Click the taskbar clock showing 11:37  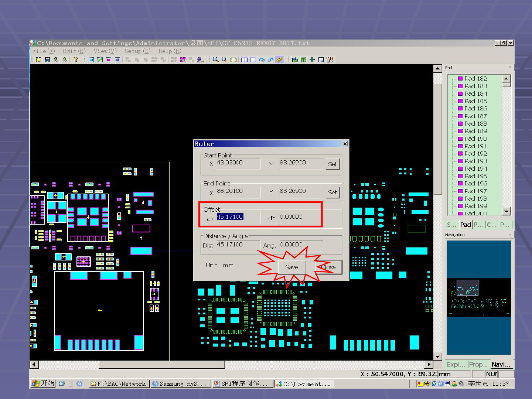pos(500,384)
